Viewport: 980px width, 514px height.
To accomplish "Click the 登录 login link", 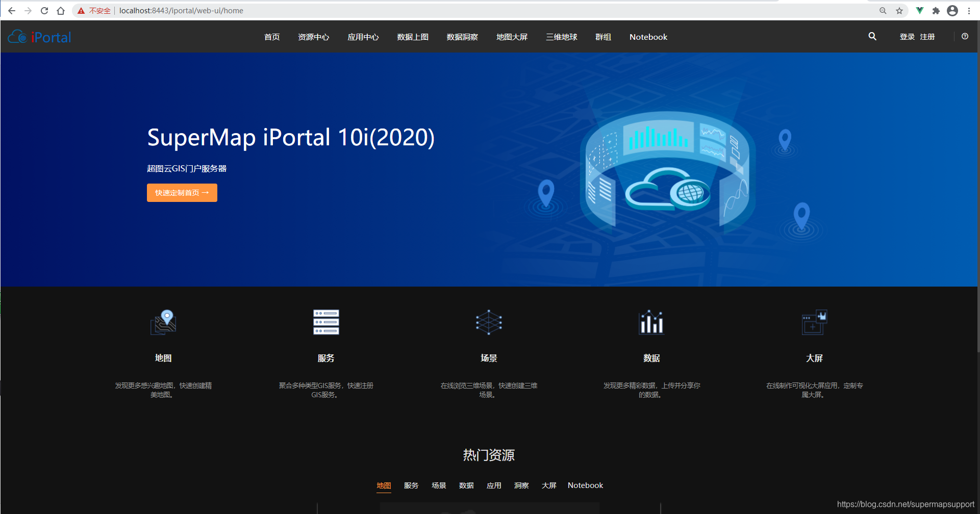I will tap(907, 37).
